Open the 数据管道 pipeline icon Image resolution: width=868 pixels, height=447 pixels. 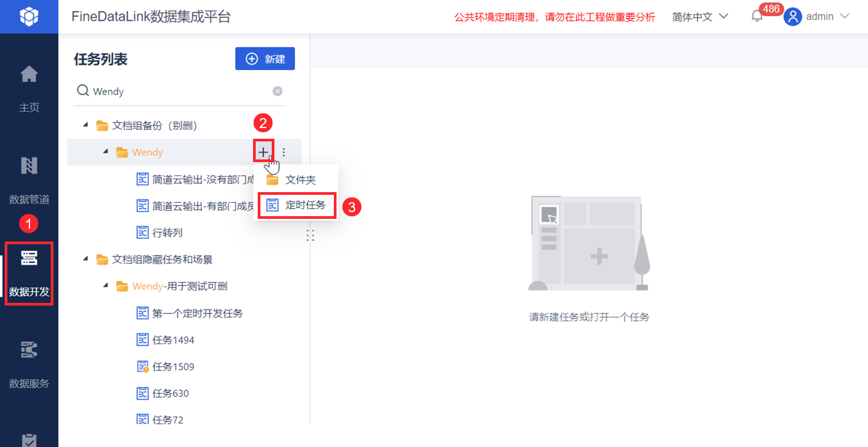(29, 165)
